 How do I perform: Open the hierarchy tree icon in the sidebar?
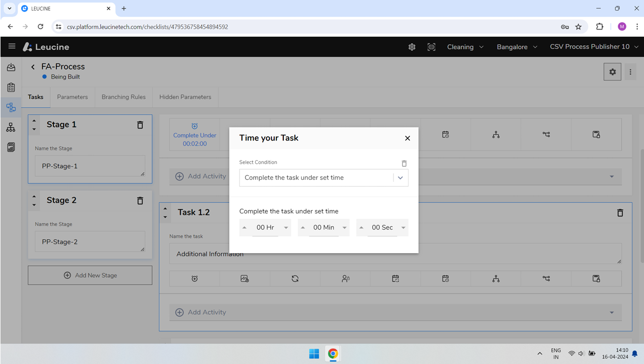(11, 127)
